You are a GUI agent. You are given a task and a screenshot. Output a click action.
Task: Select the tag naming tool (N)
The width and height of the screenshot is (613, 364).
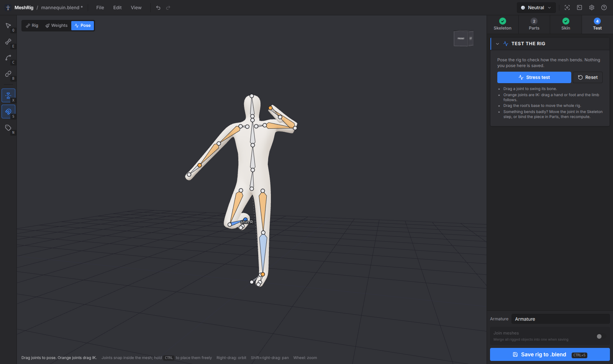click(8, 128)
